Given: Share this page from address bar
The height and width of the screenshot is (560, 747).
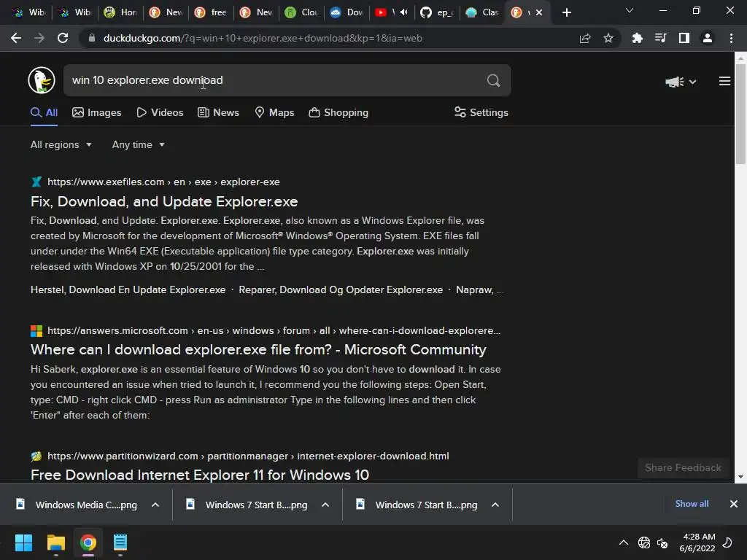Looking at the screenshot, I should (585, 38).
